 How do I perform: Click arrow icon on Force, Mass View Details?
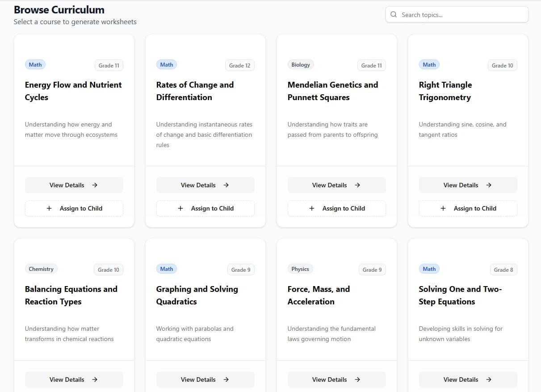(x=357, y=379)
